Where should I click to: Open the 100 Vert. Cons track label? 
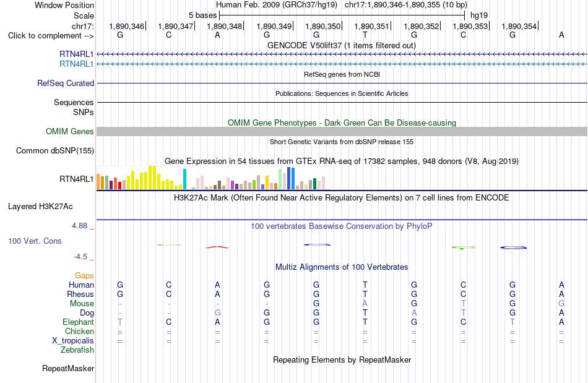[x=35, y=241]
